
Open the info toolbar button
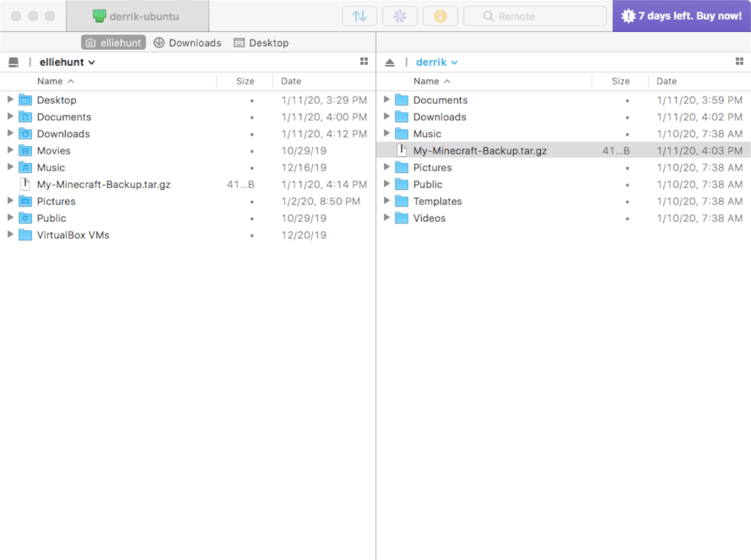click(441, 16)
